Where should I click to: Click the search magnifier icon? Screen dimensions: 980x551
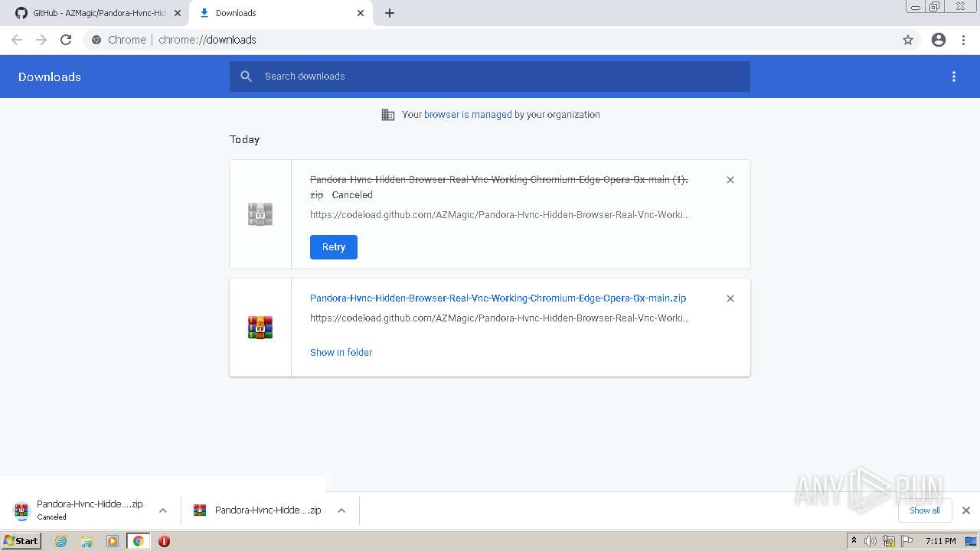click(x=246, y=77)
